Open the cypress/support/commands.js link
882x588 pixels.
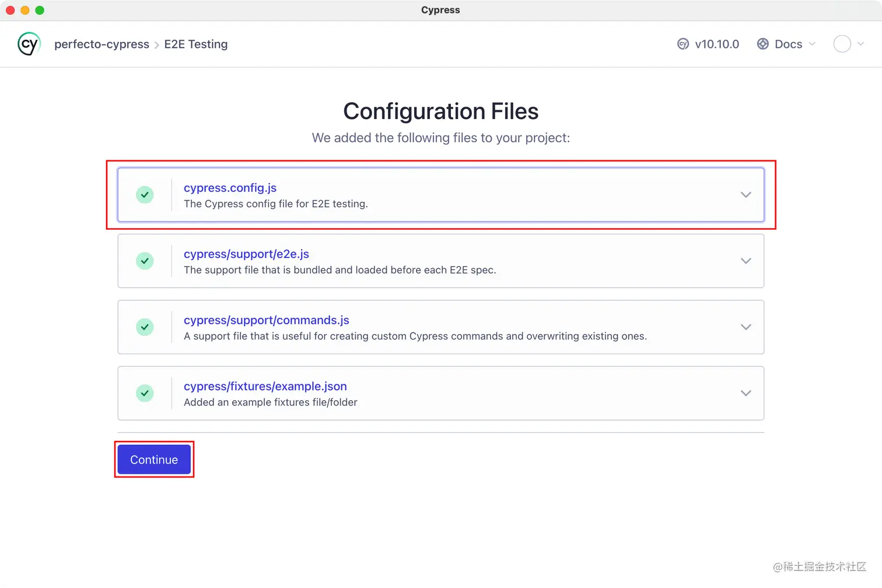pyautogui.click(x=266, y=320)
